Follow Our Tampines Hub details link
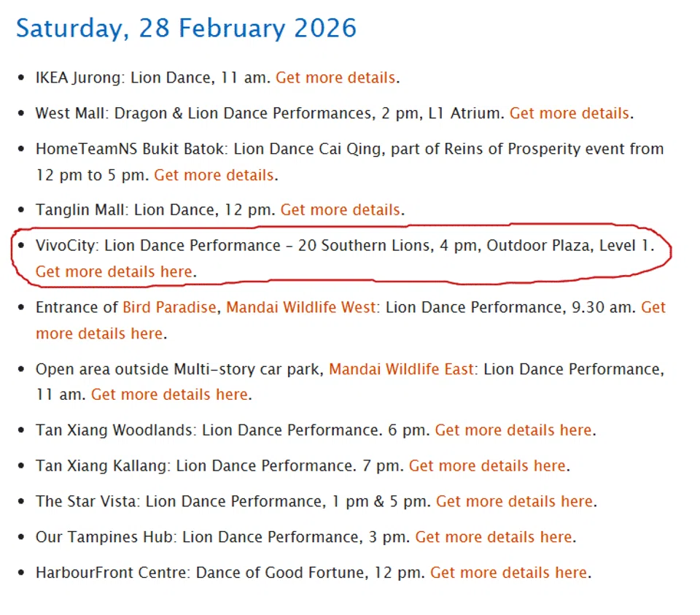 click(x=494, y=537)
